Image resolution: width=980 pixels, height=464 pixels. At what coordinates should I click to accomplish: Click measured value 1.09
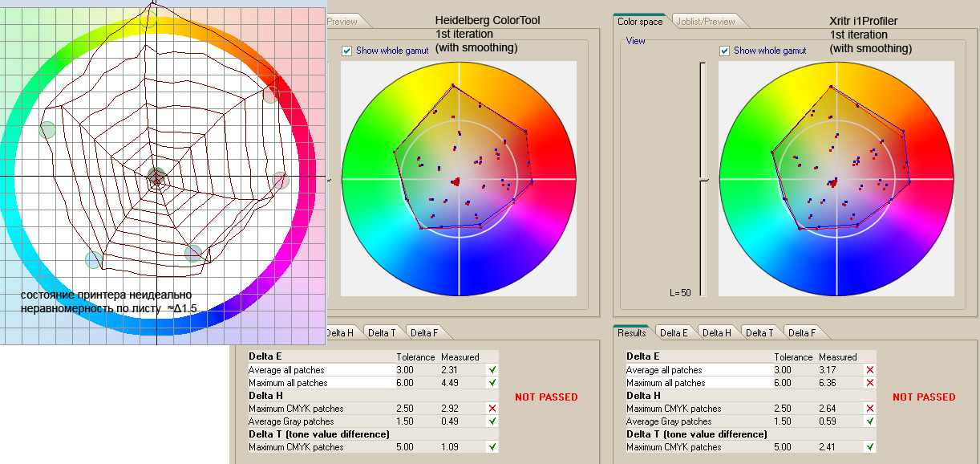pos(449,447)
